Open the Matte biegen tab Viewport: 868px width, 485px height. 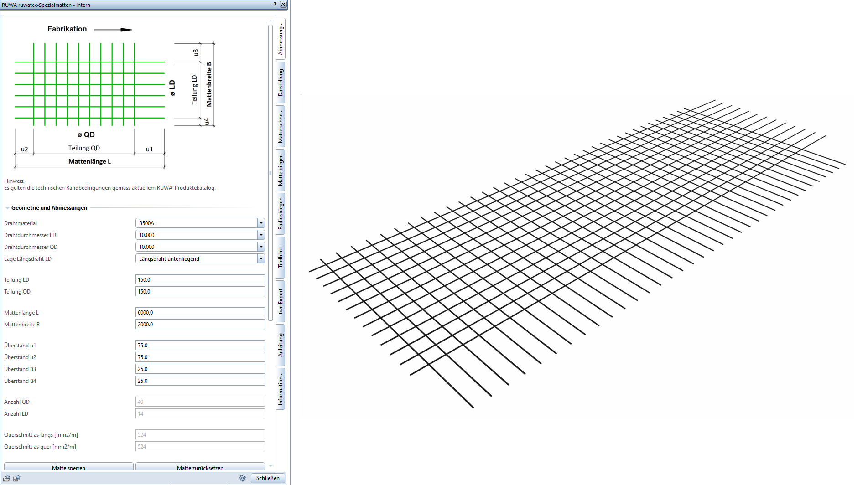(281, 170)
